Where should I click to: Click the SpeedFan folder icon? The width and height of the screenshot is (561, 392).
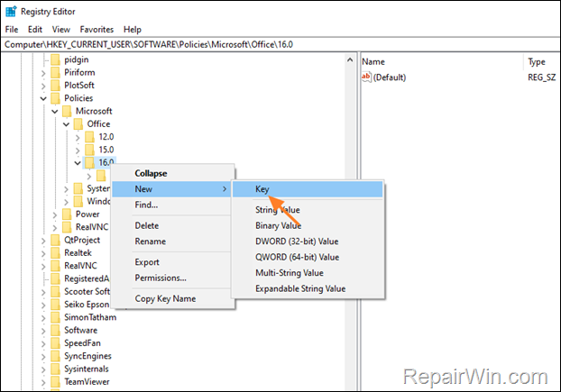(x=55, y=343)
